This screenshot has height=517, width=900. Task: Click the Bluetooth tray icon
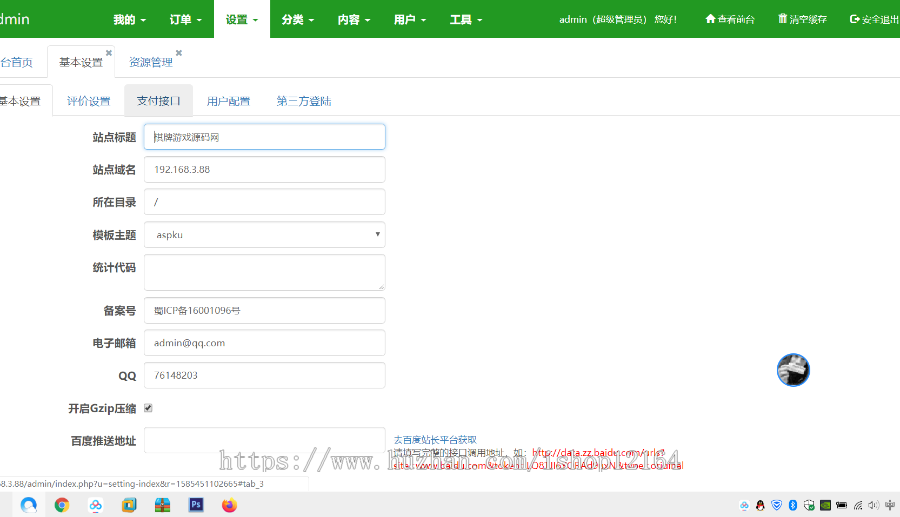[x=793, y=506]
